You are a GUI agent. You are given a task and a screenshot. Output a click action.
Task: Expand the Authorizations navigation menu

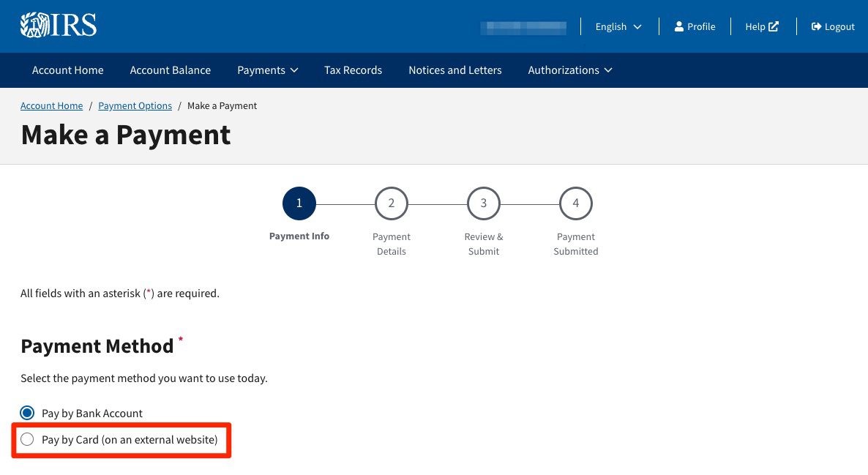click(x=569, y=70)
